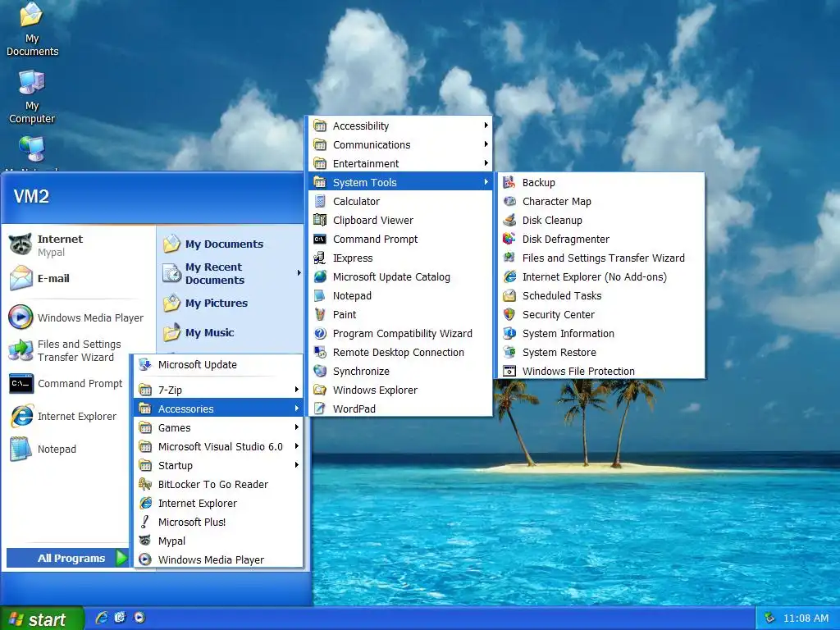This screenshot has width=840, height=630.
Task: Select the highlighted System Tools folder
Action: pyautogui.click(x=400, y=182)
